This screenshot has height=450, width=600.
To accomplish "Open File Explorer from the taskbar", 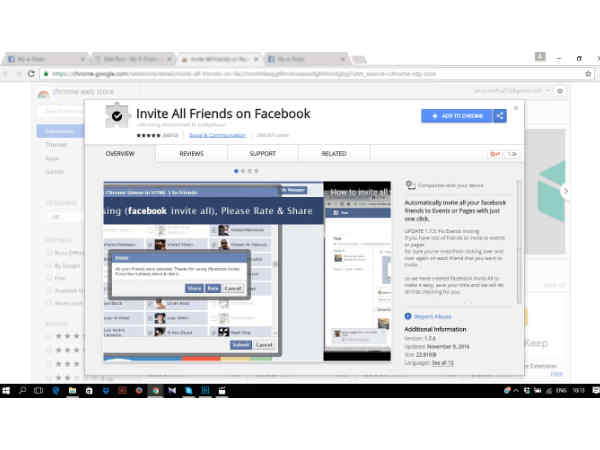I will click(72, 390).
